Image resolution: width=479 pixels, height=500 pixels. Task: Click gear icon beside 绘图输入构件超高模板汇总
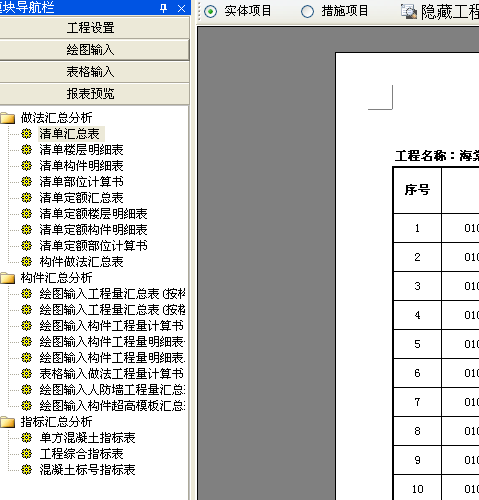[x=26, y=406]
